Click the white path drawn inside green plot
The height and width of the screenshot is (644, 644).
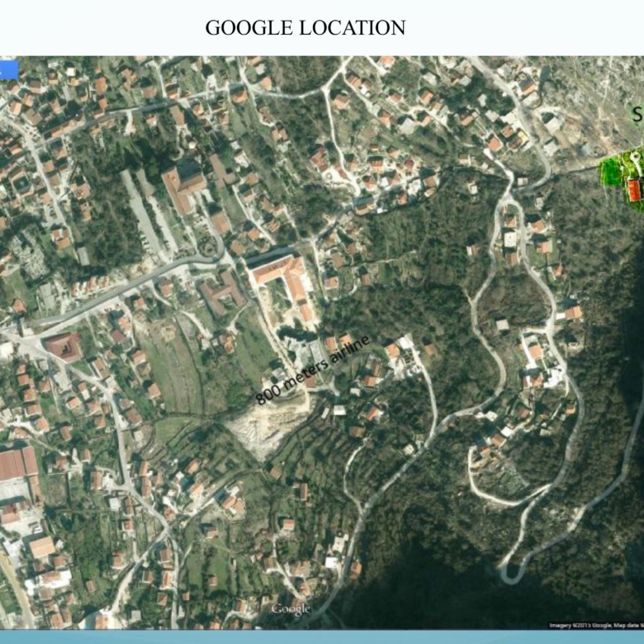[x=636, y=163]
